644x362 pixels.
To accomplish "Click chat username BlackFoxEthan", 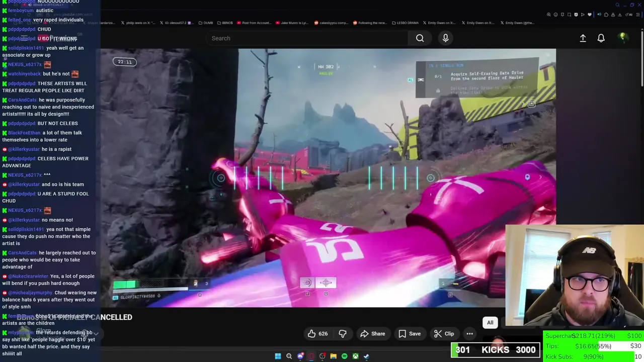I will point(24,133).
